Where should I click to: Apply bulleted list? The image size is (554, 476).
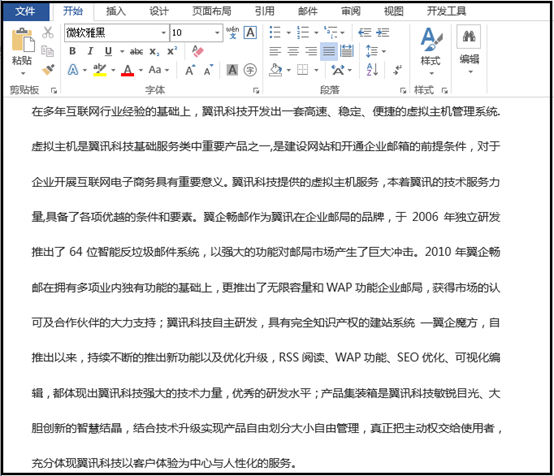tap(275, 33)
